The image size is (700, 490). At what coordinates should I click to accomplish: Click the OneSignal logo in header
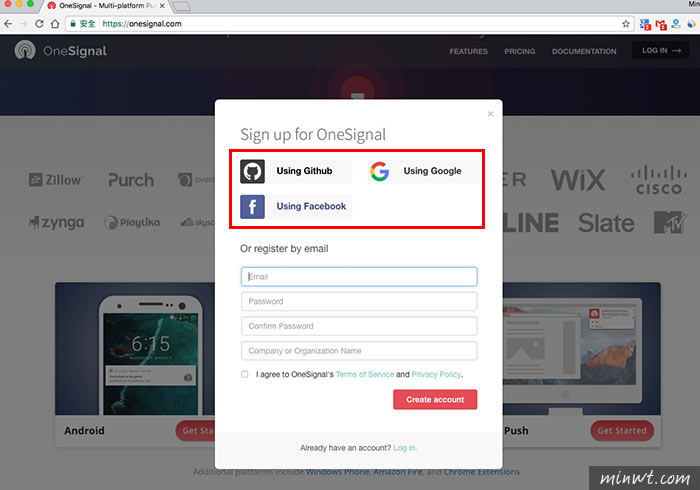coord(61,50)
